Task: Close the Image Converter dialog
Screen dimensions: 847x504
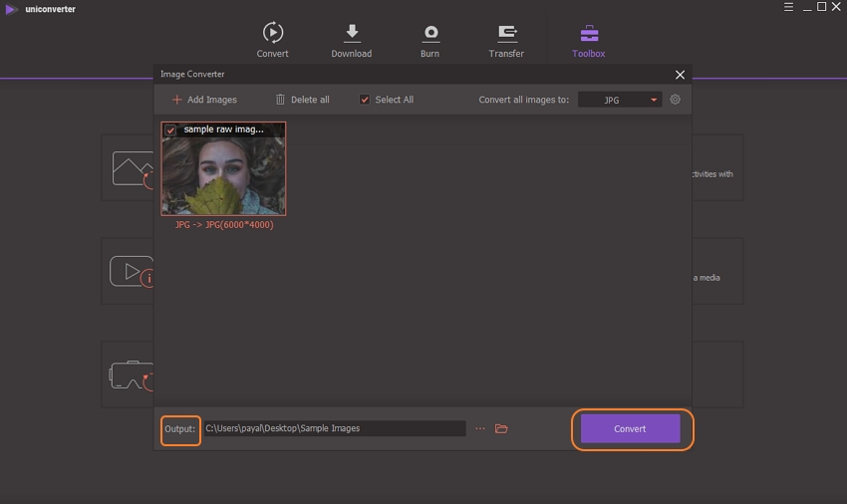Action: coord(680,75)
